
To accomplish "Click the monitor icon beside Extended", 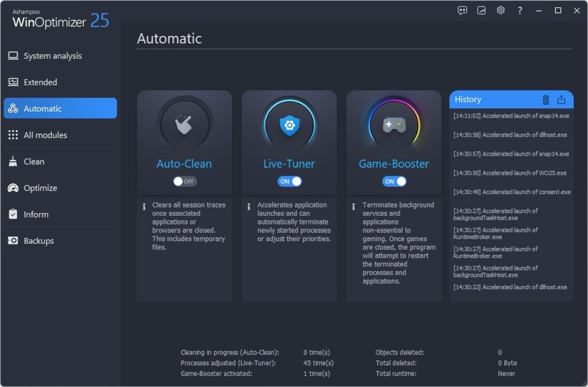I will 13,82.
